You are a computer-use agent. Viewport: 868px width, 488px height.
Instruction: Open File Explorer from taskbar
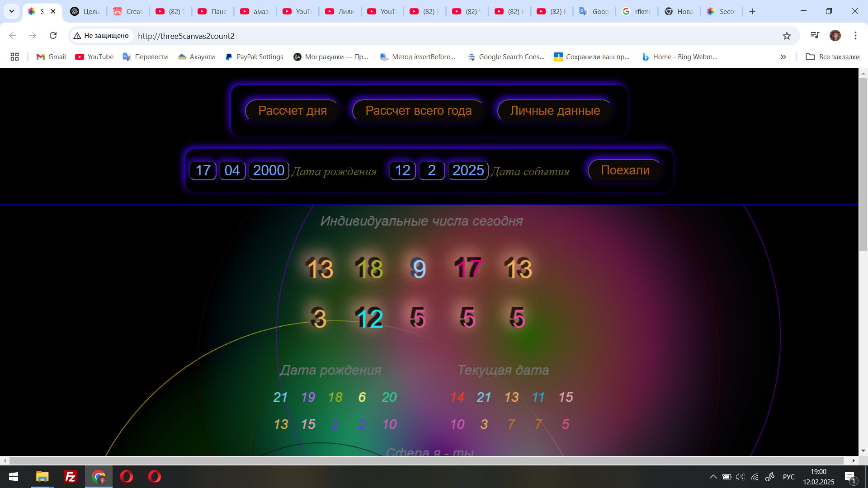42,477
